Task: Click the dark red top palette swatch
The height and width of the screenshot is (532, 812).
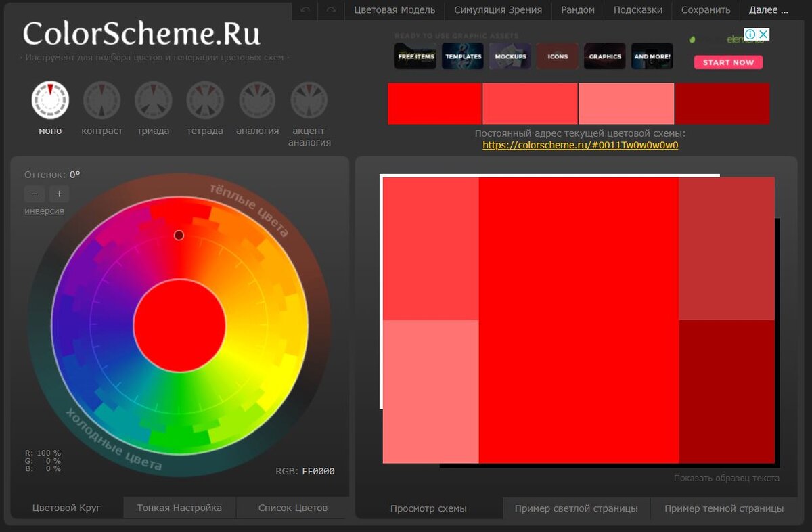Action: (x=723, y=104)
